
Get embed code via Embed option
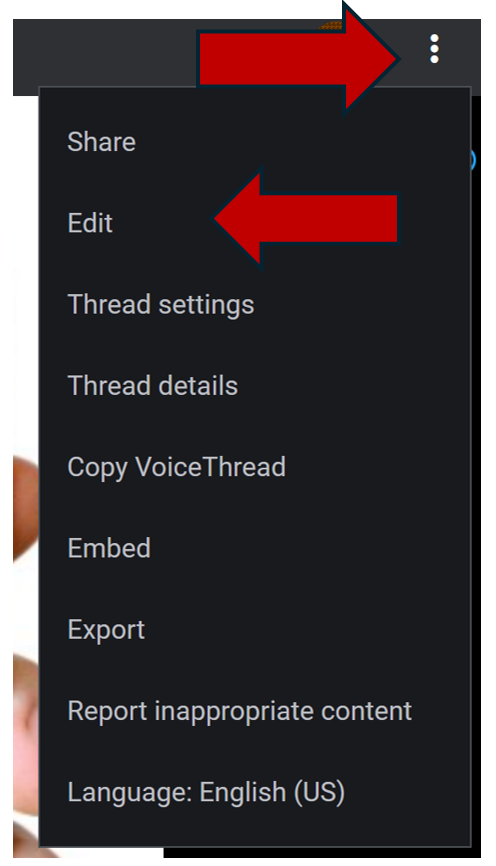tap(255, 548)
